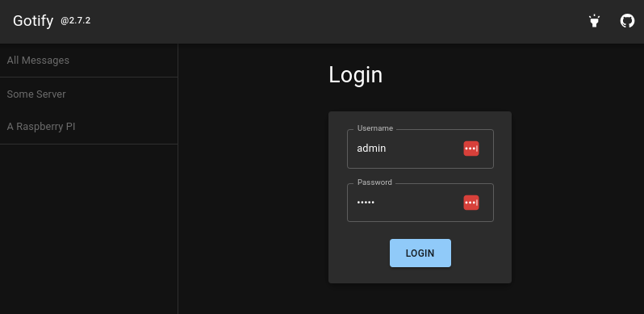Image resolution: width=644 pixels, height=314 pixels.
Task: Open the A Raspberry PI application entry
Action: (x=89, y=127)
